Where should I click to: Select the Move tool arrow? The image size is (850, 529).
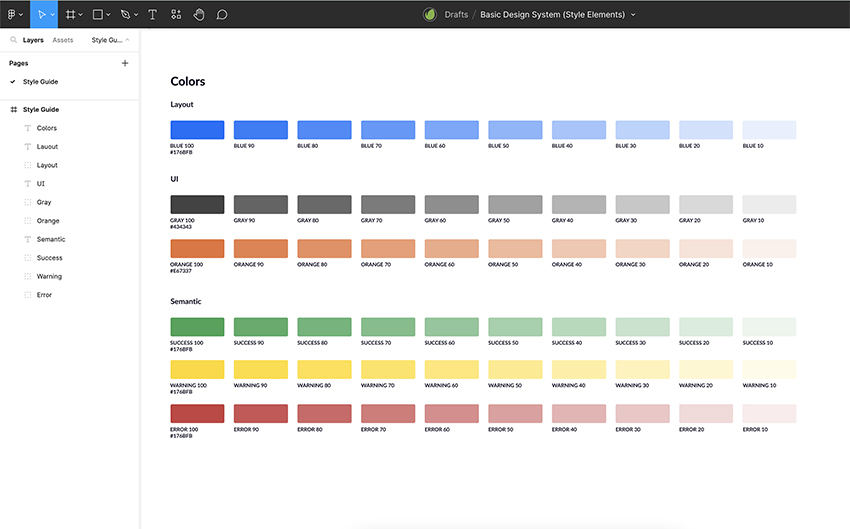(x=41, y=15)
